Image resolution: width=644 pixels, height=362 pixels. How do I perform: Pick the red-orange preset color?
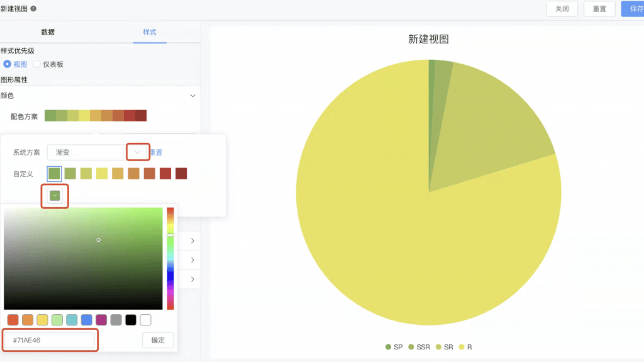[x=13, y=320]
